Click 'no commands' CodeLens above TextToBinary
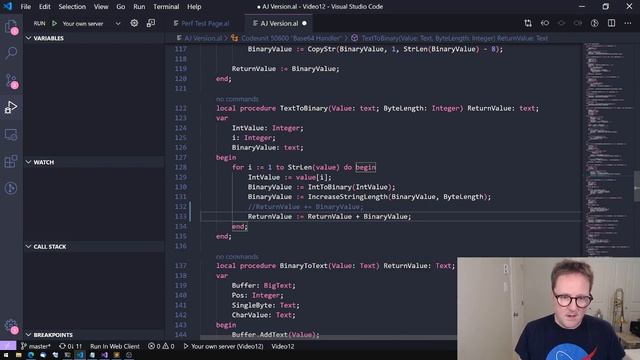 tap(237, 99)
